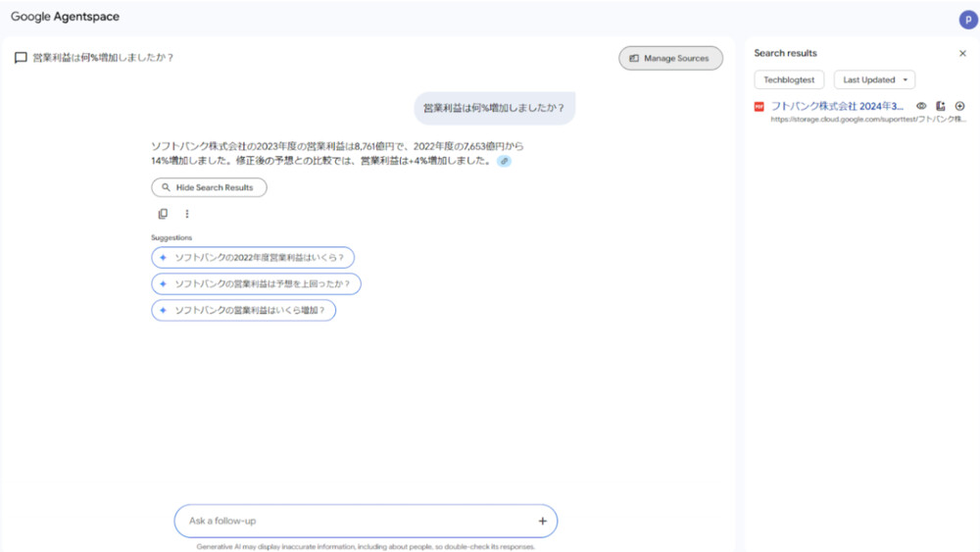Open the three-dot more options menu

187,214
